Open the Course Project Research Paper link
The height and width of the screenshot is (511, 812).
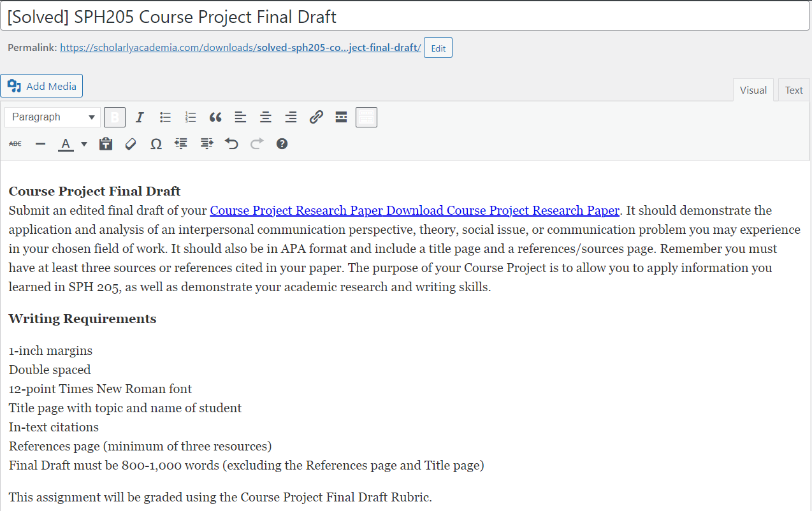pyautogui.click(x=415, y=210)
